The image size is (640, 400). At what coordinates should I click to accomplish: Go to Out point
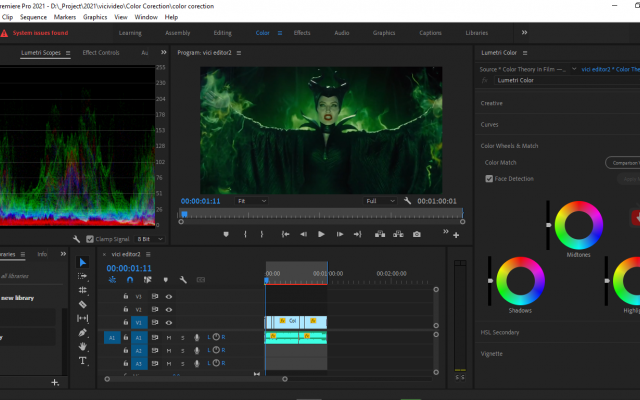pyautogui.click(x=358, y=234)
